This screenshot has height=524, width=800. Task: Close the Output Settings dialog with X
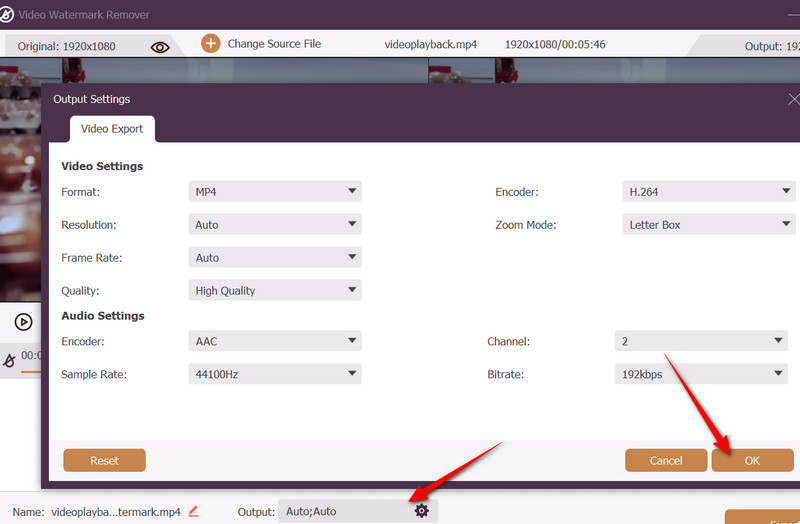coord(794,100)
